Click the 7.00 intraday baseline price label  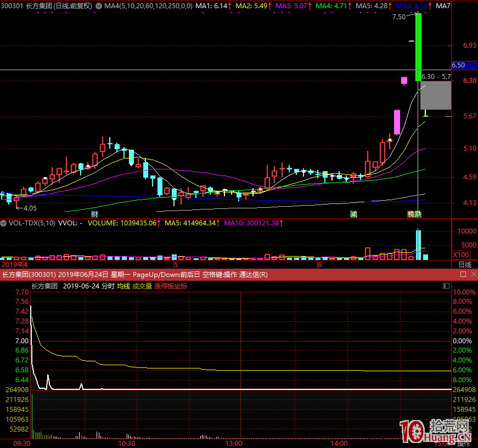click(22, 341)
